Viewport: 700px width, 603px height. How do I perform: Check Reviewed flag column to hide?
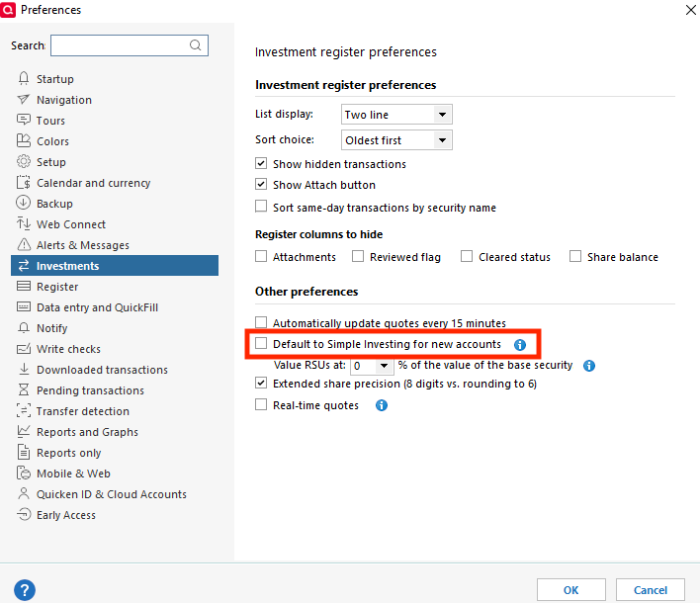click(x=358, y=257)
